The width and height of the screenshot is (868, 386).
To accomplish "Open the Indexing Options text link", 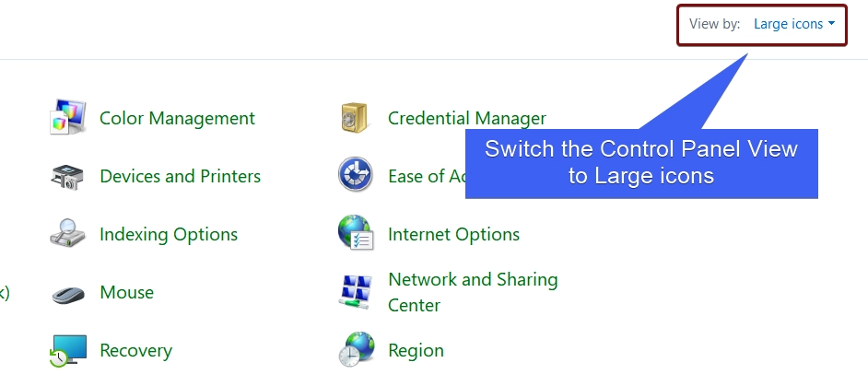I will (x=169, y=234).
